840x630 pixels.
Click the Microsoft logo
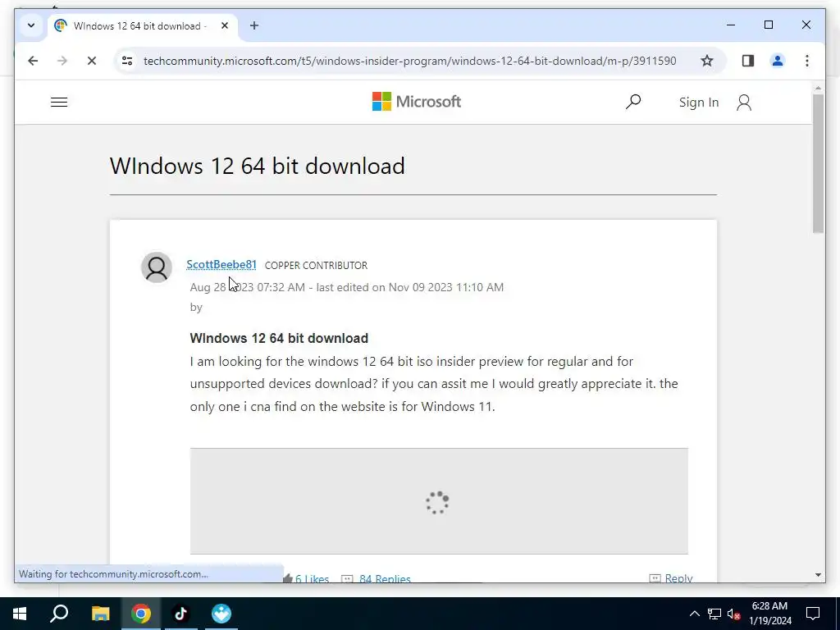416,102
